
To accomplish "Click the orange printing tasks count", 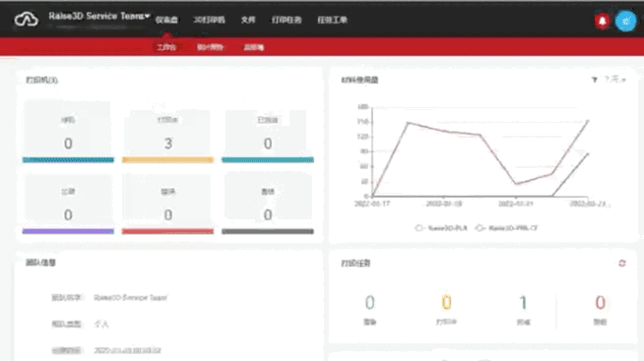I will (446, 302).
